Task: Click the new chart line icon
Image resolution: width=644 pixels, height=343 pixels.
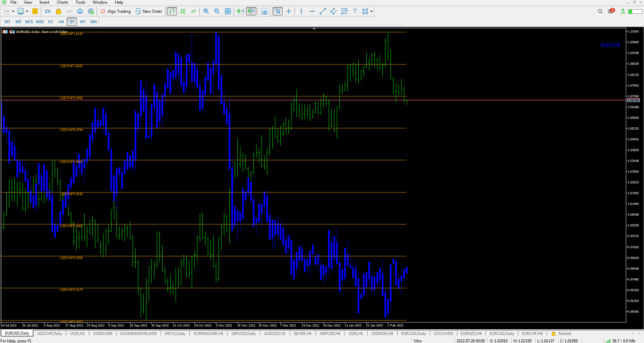Action: (7, 11)
